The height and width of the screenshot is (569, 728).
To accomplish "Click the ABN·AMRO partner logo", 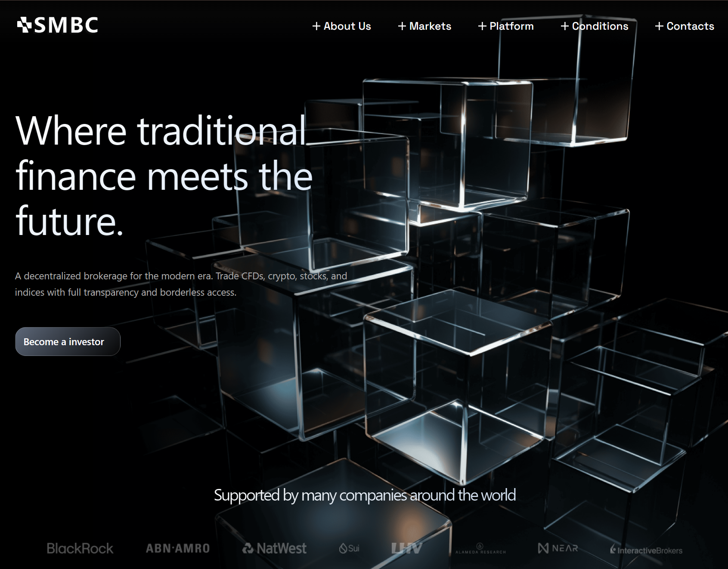I will pyautogui.click(x=178, y=548).
